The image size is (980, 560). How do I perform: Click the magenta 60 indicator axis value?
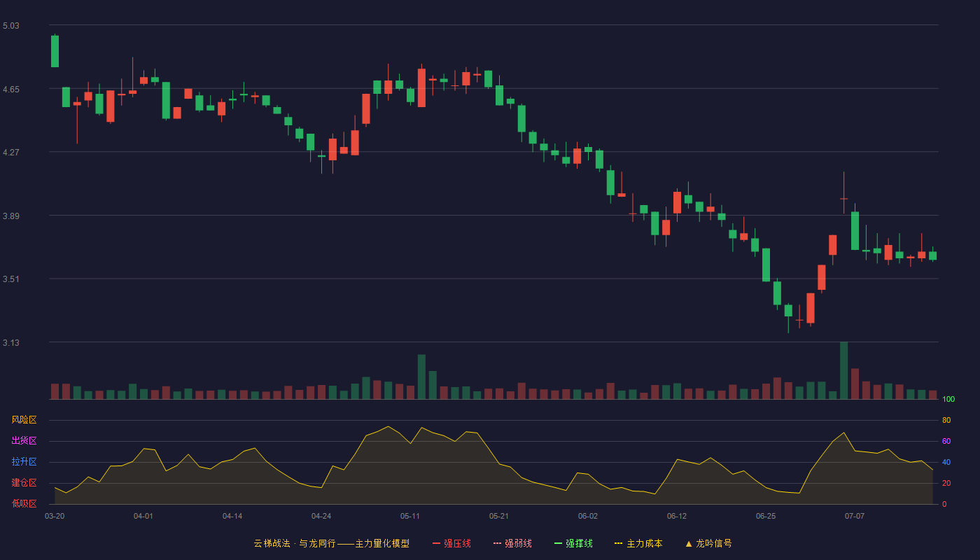click(x=946, y=441)
